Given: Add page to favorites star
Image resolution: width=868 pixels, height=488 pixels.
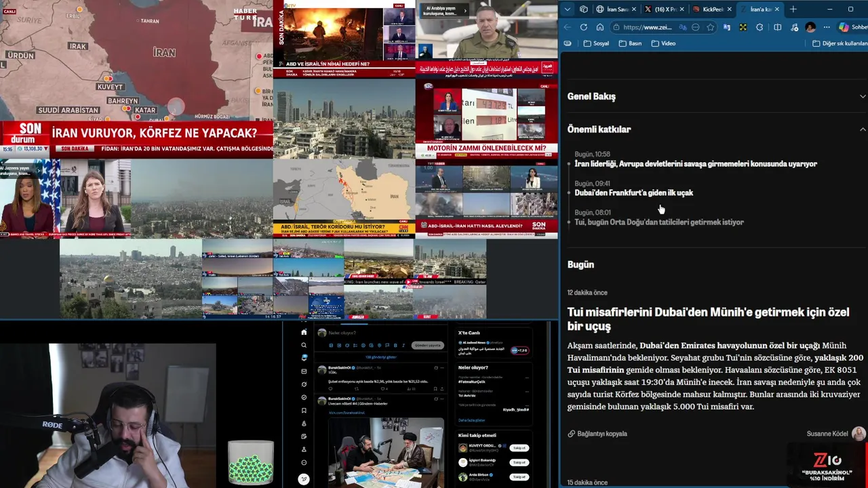Looking at the screenshot, I should (x=710, y=27).
